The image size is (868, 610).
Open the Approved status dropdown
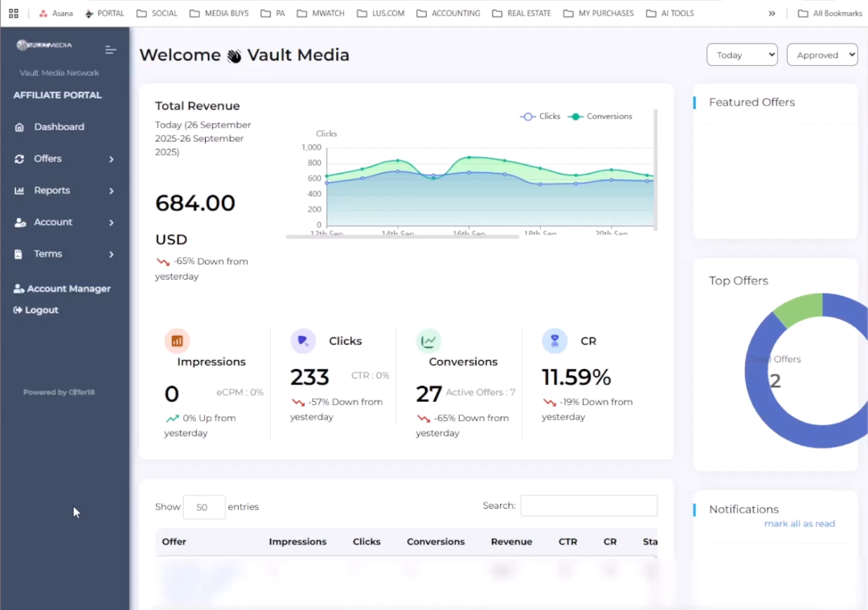click(821, 55)
